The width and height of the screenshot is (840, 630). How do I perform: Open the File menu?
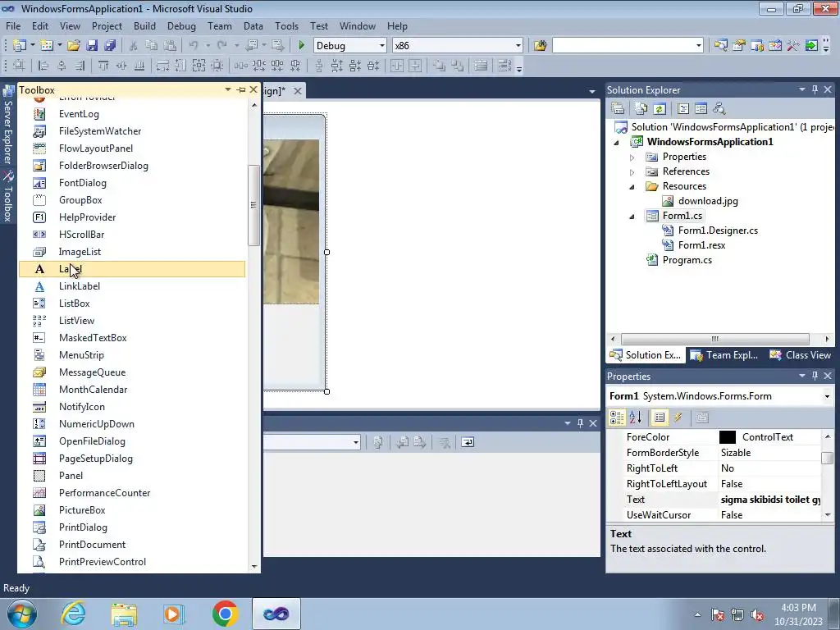[x=13, y=25]
